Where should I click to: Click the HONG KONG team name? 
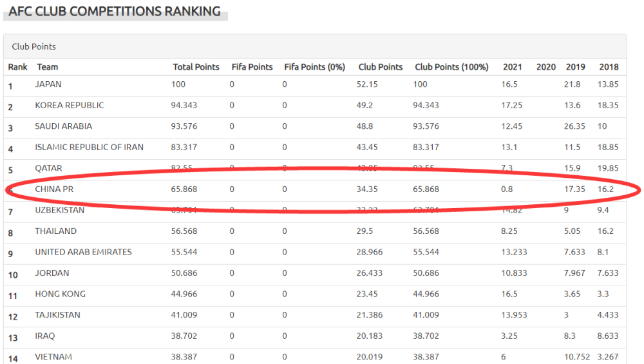coord(61,294)
